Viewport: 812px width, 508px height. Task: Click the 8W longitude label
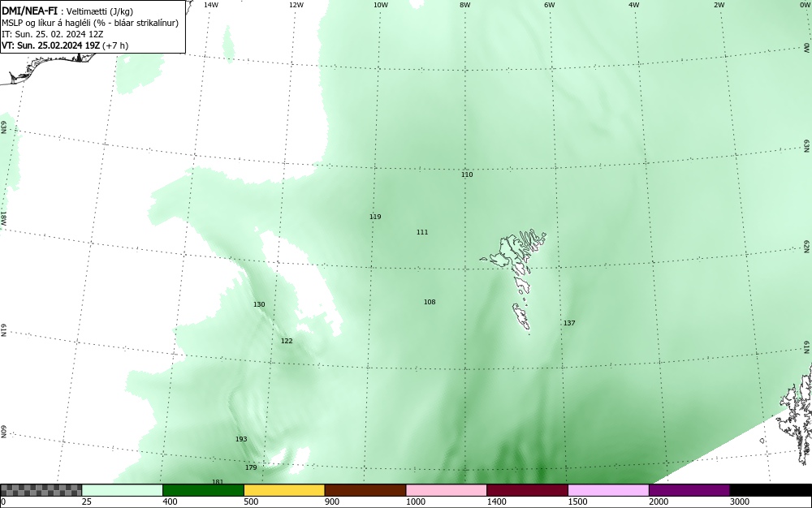pyautogui.click(x=464, y=5)
